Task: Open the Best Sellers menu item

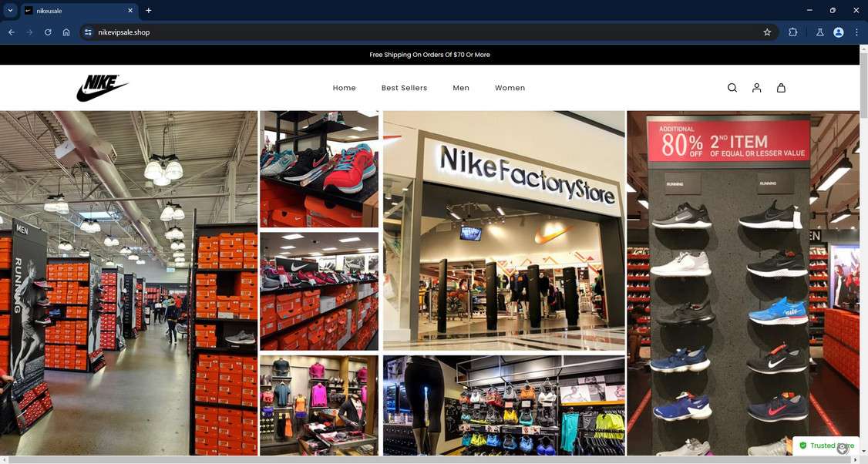Action: 404,88
